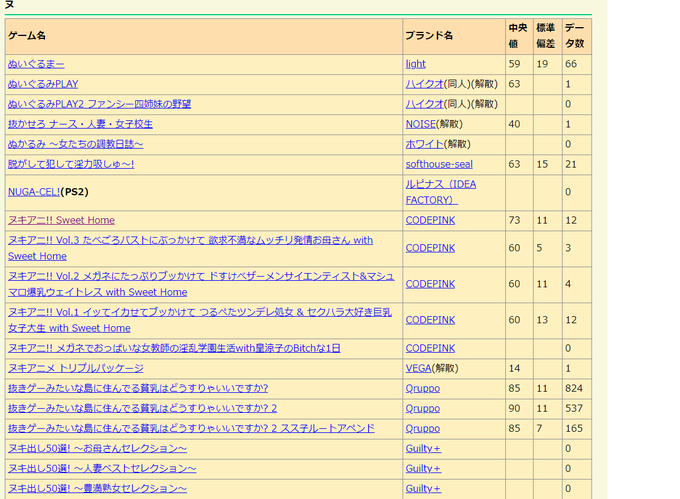Click median value 14 in VEGA row
Screen dimensions: 680x499
pyautogui.click(x=514, y=368)
